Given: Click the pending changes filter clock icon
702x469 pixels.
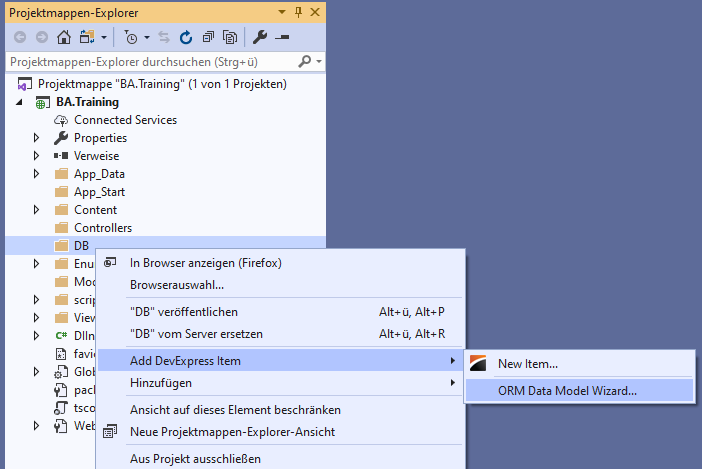Looking at the screenshot, I should [131, 37].
